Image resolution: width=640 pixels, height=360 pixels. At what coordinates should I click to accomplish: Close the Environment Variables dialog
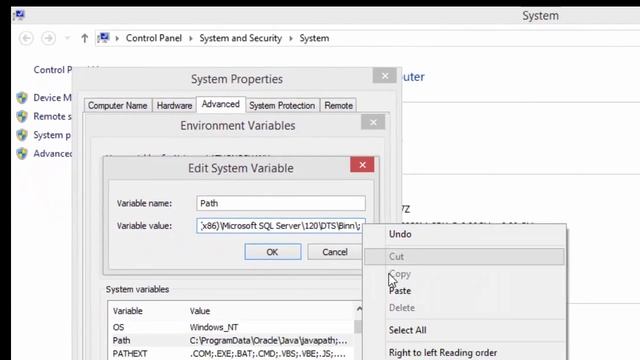pyautogui.click(x=373, y=122)
